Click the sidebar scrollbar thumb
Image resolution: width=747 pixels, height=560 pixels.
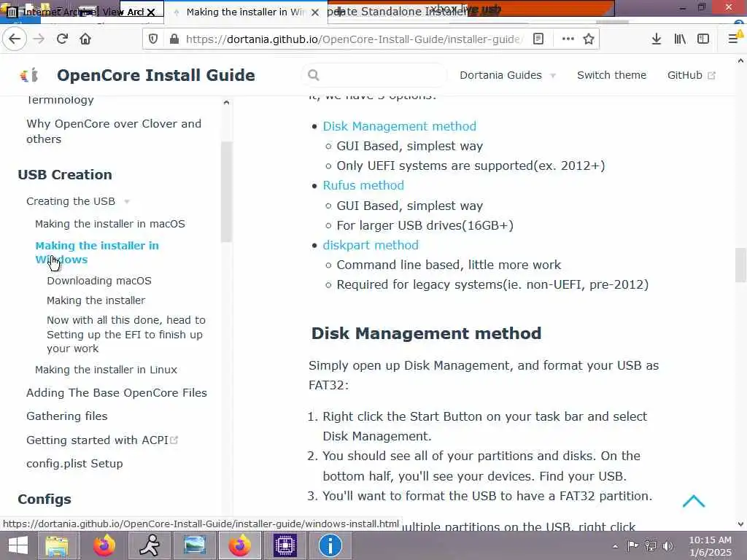tap(226, 192)
